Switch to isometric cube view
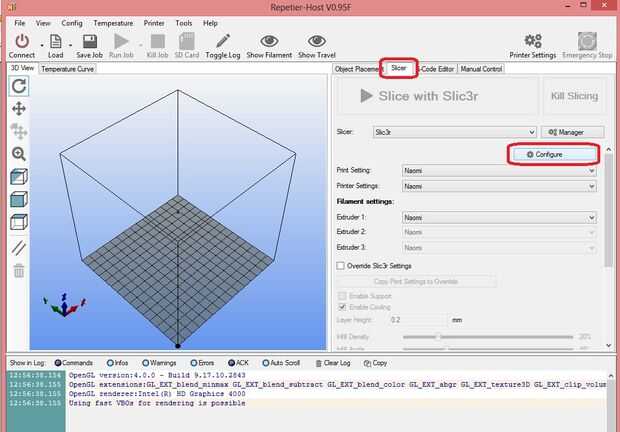Image resolution: width=620 pixels, height=432 pixels. pyautogui.click(x=19, y=177)
